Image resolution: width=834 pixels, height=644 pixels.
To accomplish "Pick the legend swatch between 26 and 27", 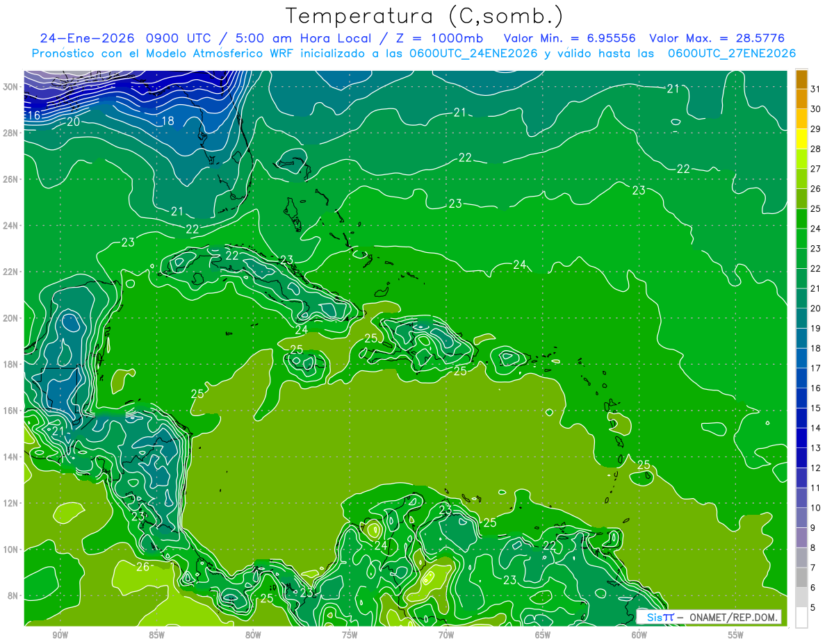I will pyautogui.click(x=801, y=179).
